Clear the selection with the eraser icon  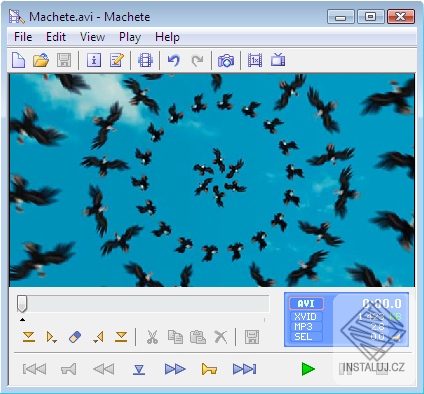pos(75,337)
